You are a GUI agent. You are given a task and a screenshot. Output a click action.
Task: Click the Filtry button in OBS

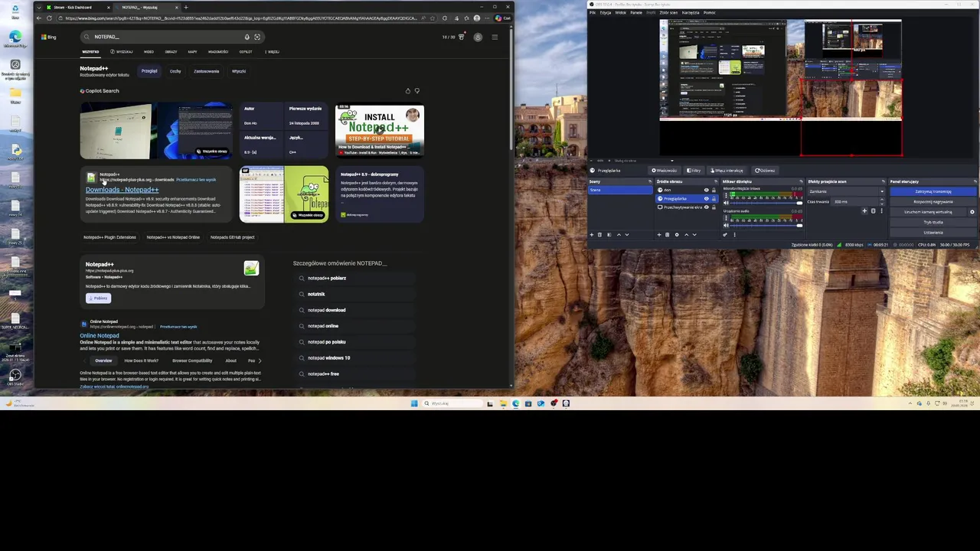[x=694, y=171]
